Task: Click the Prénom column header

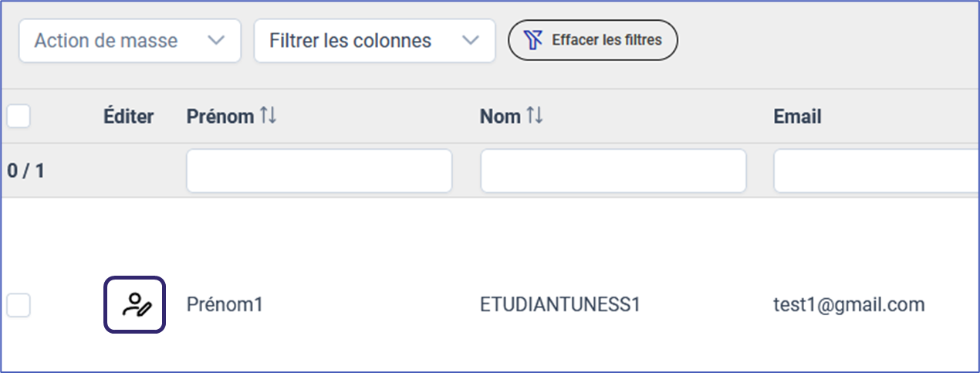Action: tap(220, 117)
